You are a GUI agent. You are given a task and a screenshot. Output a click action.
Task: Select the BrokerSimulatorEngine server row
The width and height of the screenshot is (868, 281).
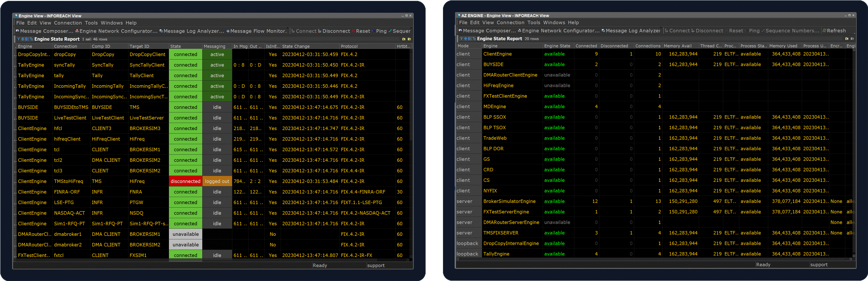click(509, 201)
